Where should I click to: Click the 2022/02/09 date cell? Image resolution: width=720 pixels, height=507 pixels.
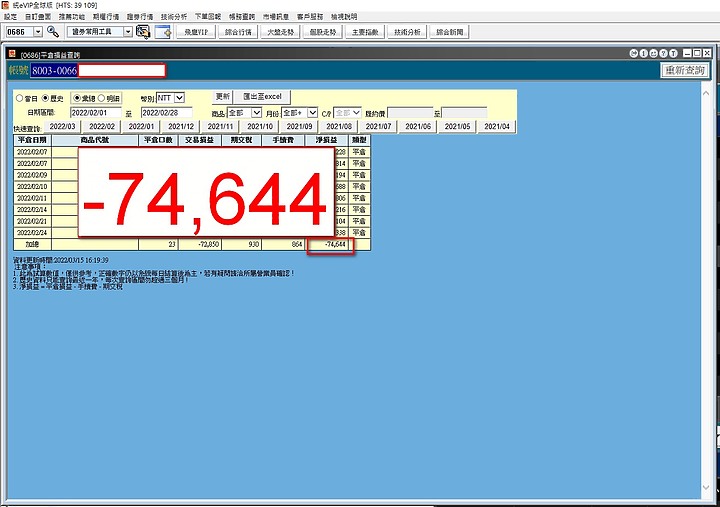[32, 175]
